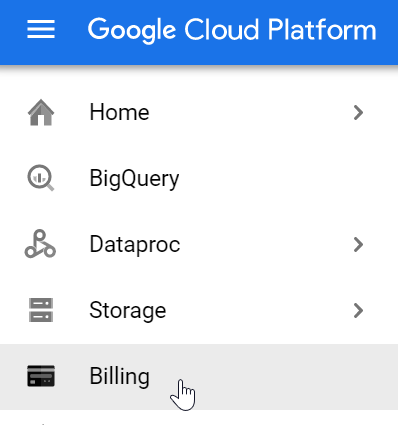Open the Dataproc menu label

[135, 245]
